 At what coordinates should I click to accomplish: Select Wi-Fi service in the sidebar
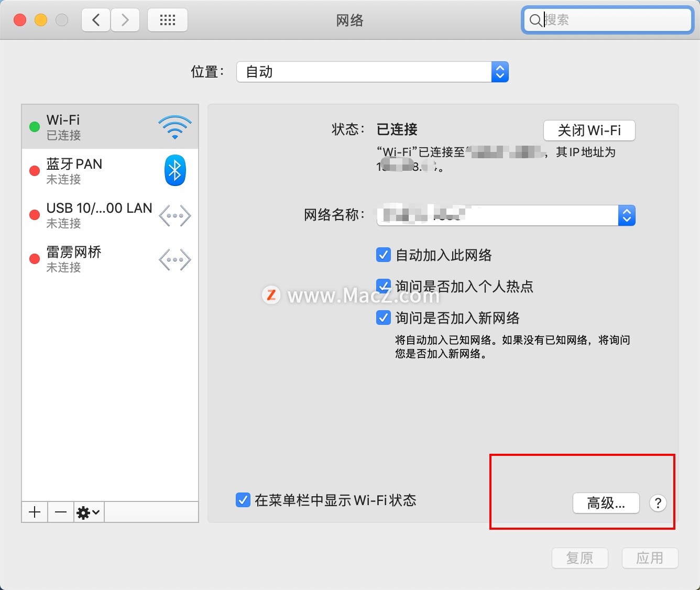tap(110, 127)
